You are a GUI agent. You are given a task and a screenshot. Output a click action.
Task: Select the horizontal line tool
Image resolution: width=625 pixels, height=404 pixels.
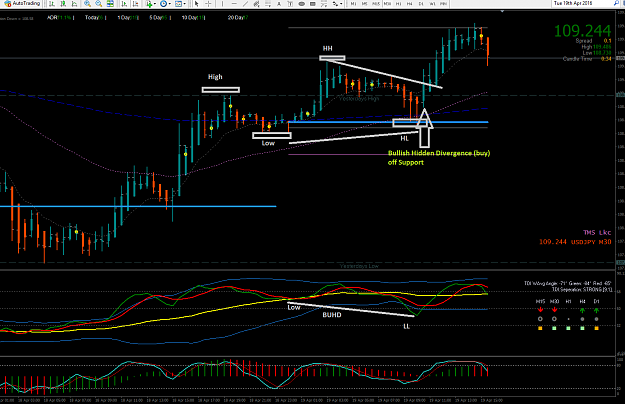tap(234, 4)
